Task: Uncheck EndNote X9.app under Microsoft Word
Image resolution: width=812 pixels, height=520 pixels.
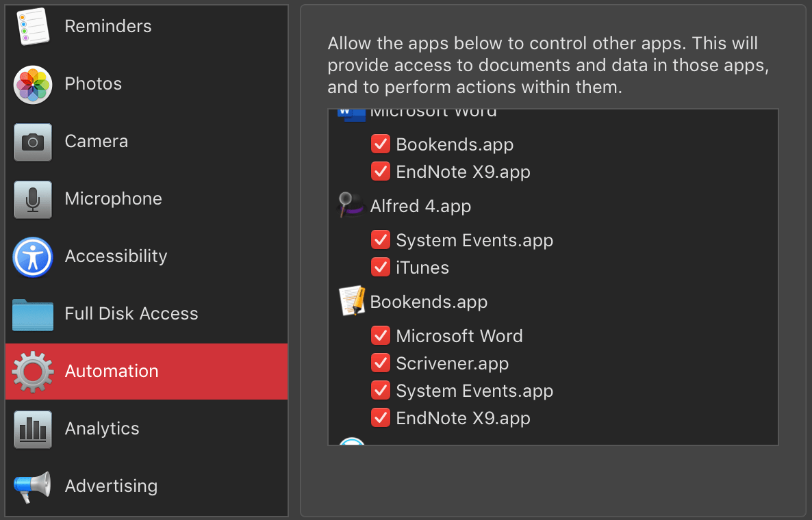Action: pos(381,171)
